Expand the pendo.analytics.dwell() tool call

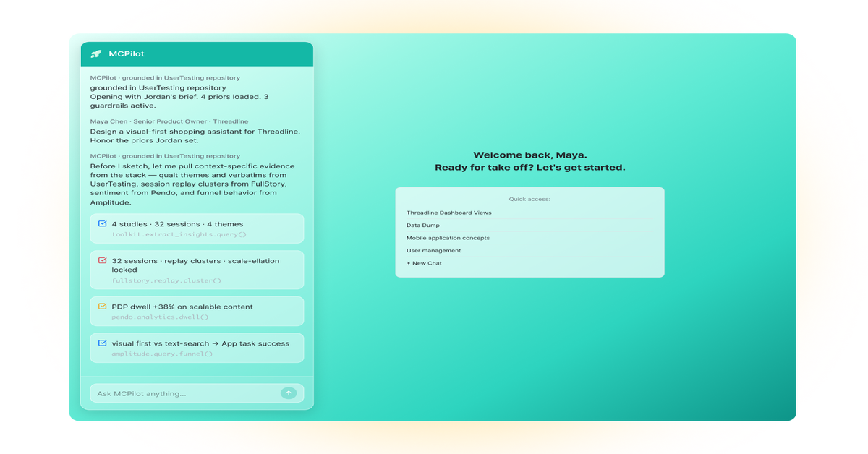click(160, 317)
